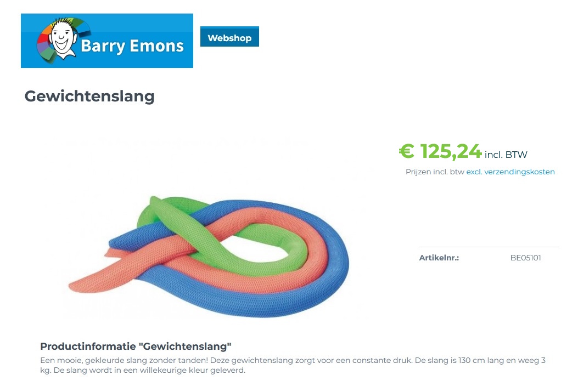Click the product description paragraph
Image resolution: width=578 pixels, height=392 pixels.
pyautogui.click(x=293, y=365)
